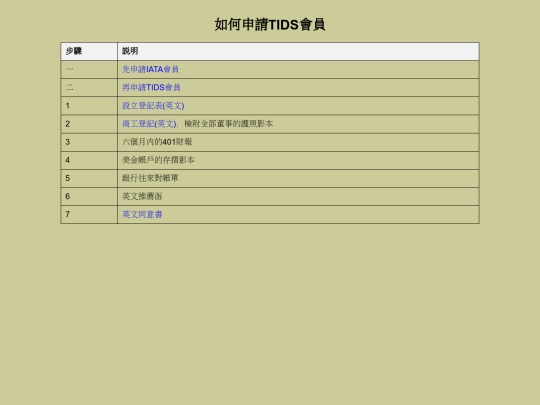Click the 二 step cell
Viewport: 540px width, 405px height.
(89, 87)
